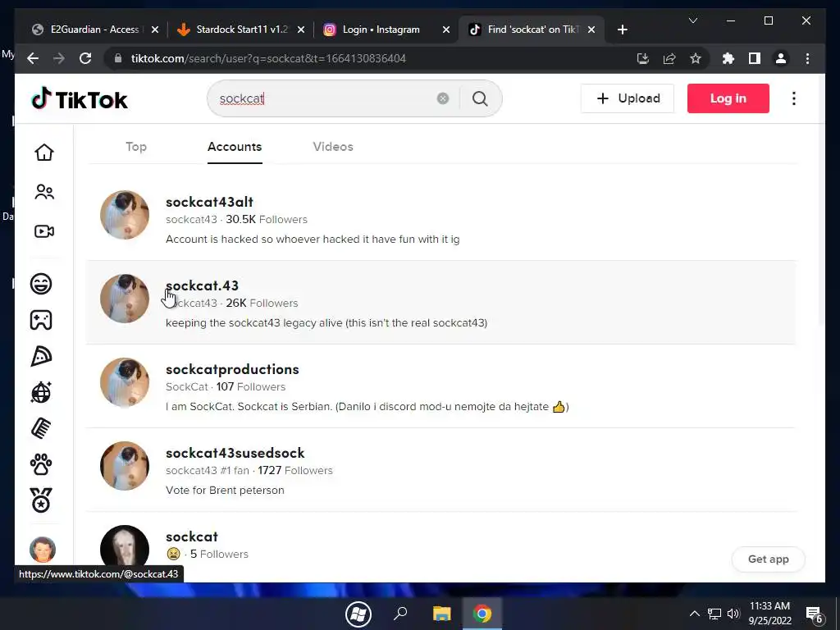Click the magnifying glass search button
This screenshot has height=630, width=840.
pyautogui.click(x=480, y=98)
